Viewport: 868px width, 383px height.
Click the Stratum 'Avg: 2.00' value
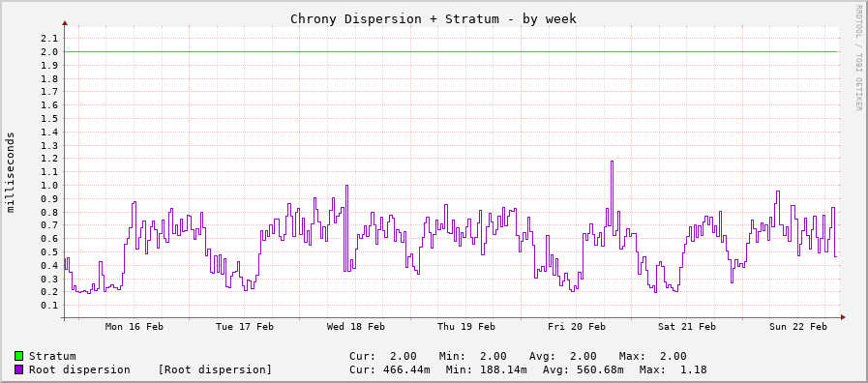(563, 356)
